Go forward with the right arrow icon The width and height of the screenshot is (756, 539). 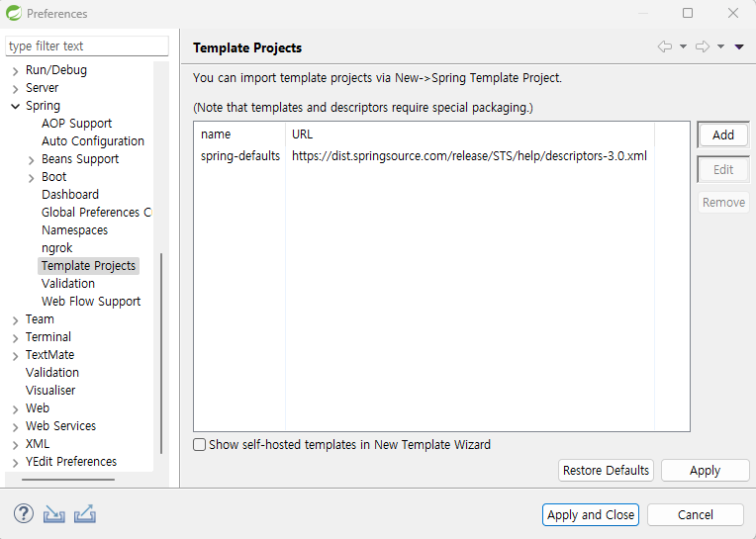point(703,46)
